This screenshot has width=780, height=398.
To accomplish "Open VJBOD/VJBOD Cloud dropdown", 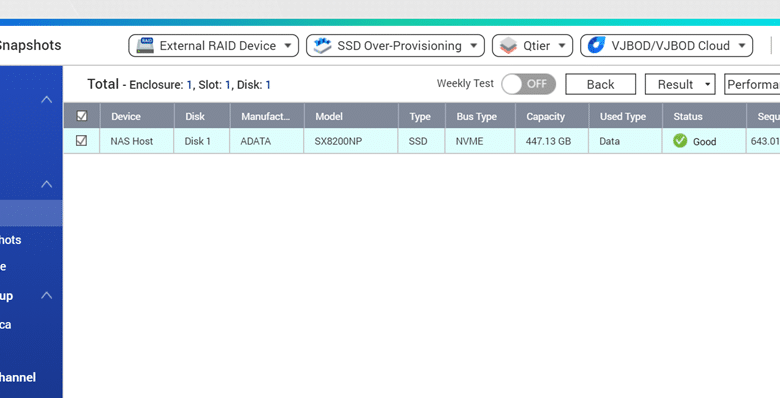I will point(667,46).
